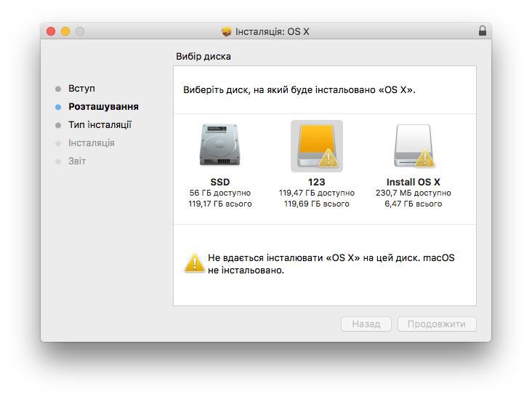Click the '230,7 МБ доступно' text
532x400 pixels.
[414, 193]
